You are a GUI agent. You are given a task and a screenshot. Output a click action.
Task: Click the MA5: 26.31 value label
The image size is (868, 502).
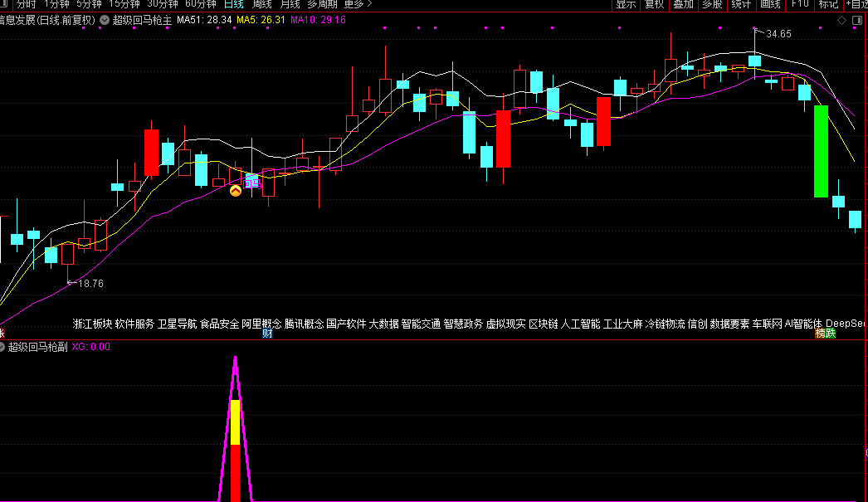tap(261, 20)
